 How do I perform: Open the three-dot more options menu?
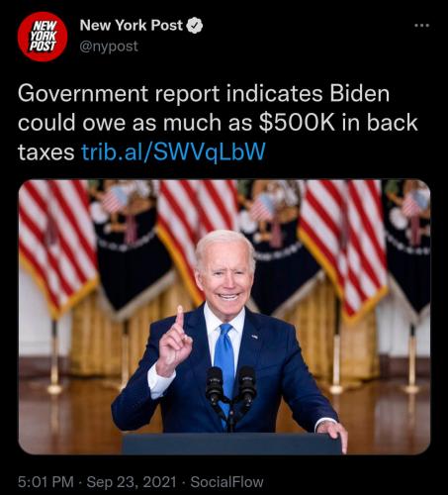422,26
